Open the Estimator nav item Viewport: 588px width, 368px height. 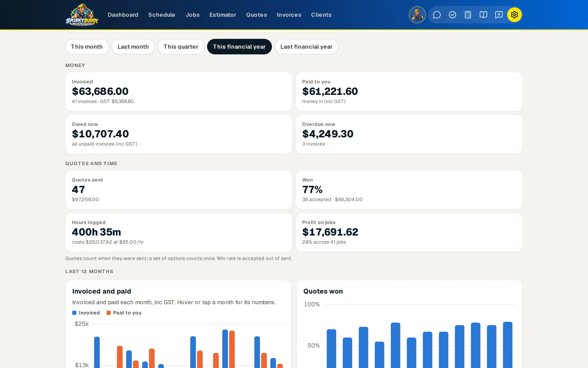(x=223, y=15)
